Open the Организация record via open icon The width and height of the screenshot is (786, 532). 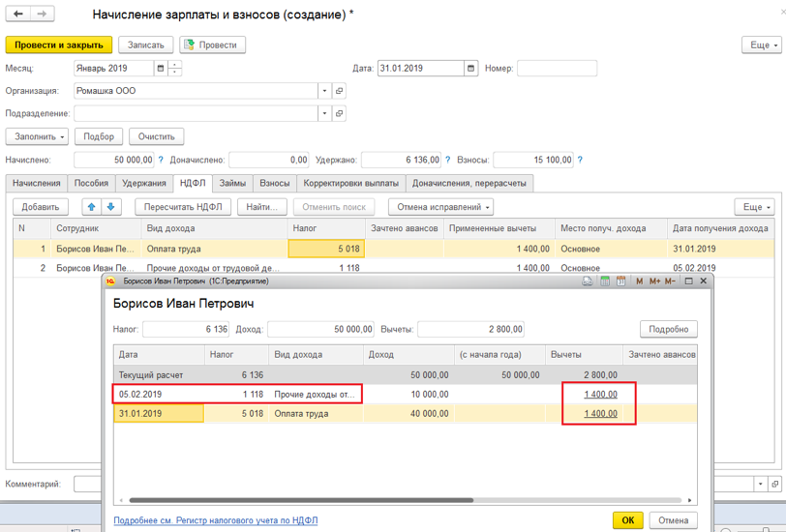pos(340,91)
